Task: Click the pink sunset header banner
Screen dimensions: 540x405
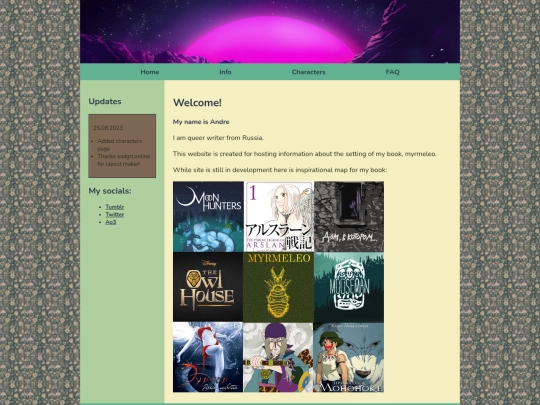Action: pos(270,31)
